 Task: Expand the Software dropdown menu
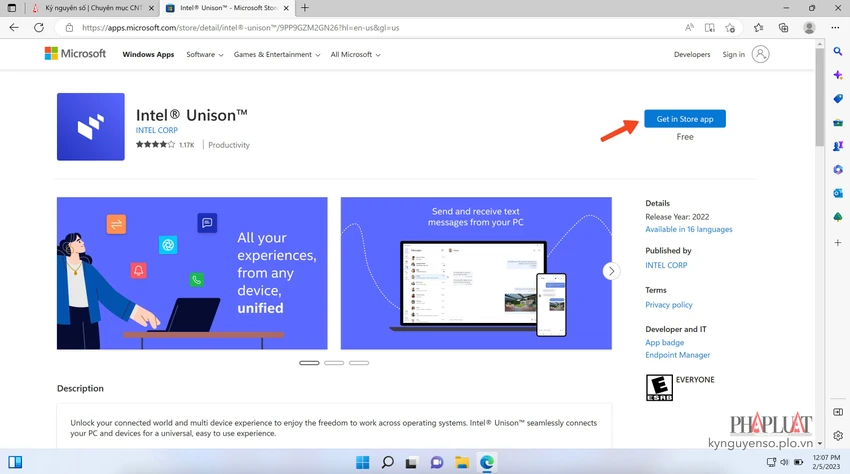[204, 55]
